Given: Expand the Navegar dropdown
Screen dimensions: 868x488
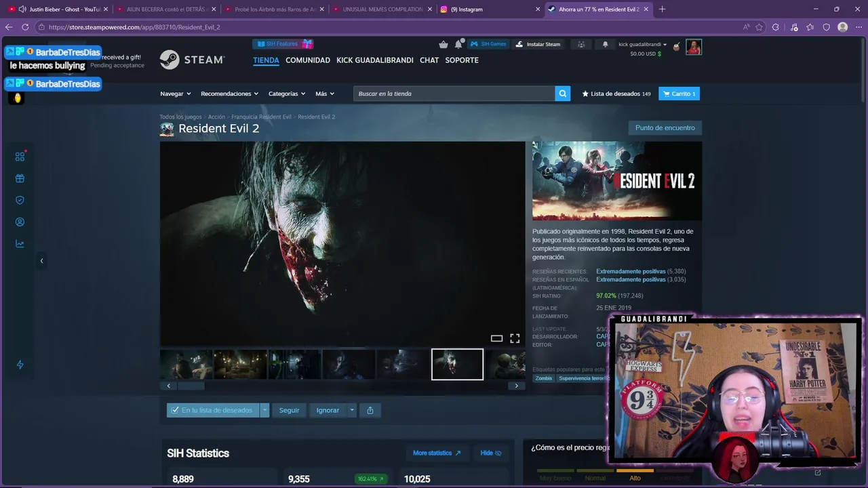Looking at the screenshot, I should point(176,94).
